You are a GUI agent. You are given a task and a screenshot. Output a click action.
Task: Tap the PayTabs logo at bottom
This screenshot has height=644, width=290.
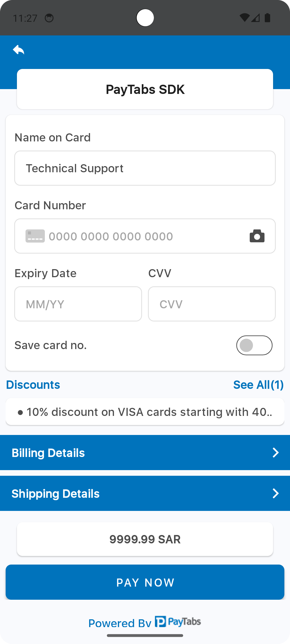178,621
